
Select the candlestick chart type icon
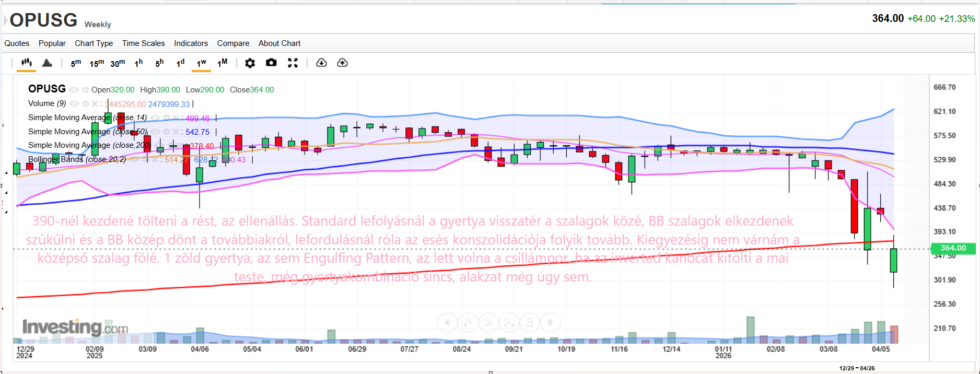(26, 63)
